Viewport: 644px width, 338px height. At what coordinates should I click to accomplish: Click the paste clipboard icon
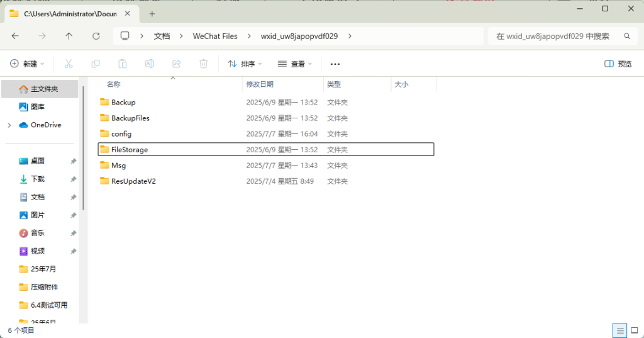[x=123, y=64]
